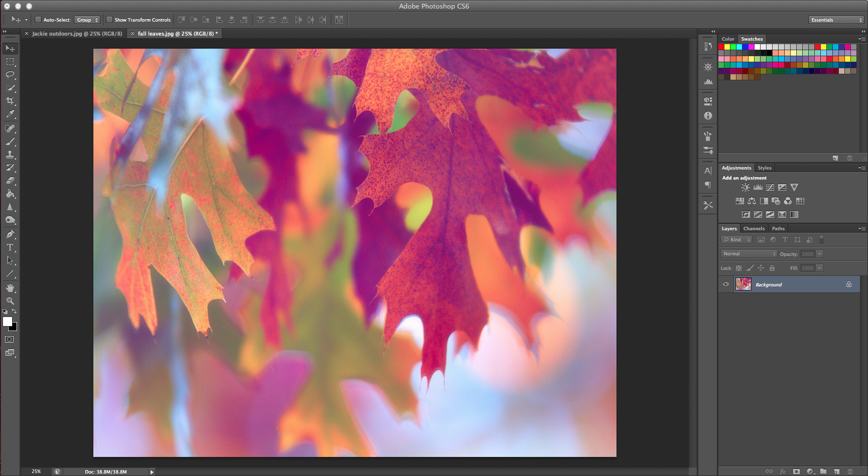This screenshot has height=476, width=868.
Task: Add a Channel Mixer adjustment
Action: [x=788, y=201]
